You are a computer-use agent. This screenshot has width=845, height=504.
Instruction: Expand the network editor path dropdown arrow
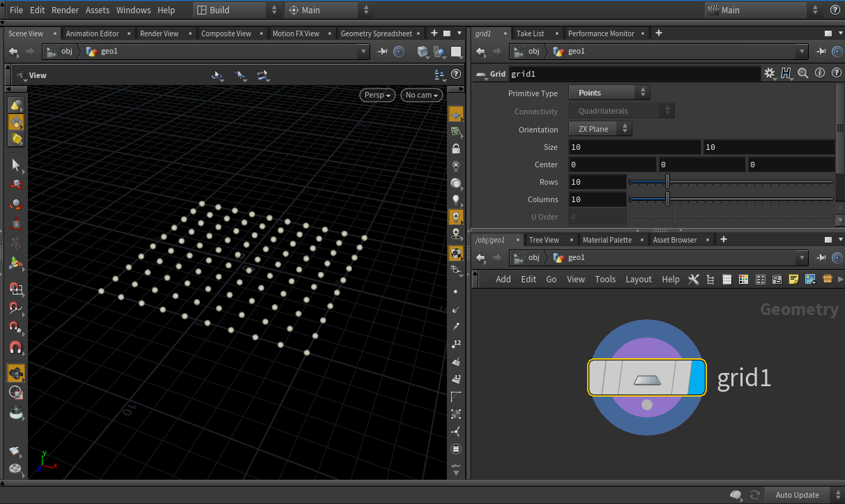pos(802,258)
